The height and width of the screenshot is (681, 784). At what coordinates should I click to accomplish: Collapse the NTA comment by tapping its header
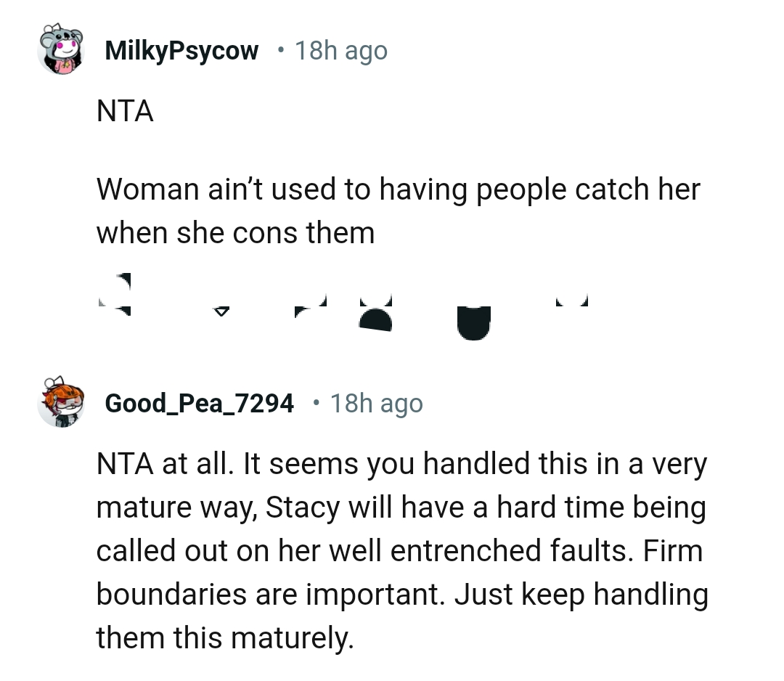[x=181, y=49]
